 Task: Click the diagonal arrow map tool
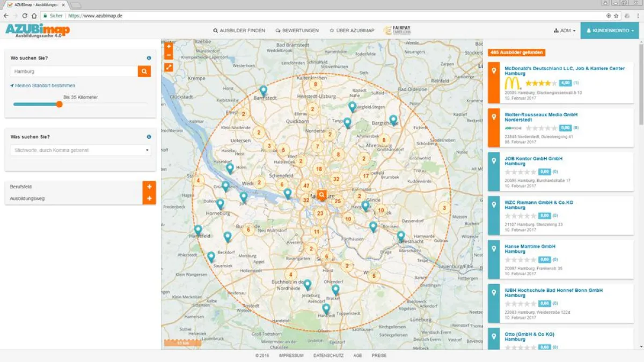tap(169, 67)
